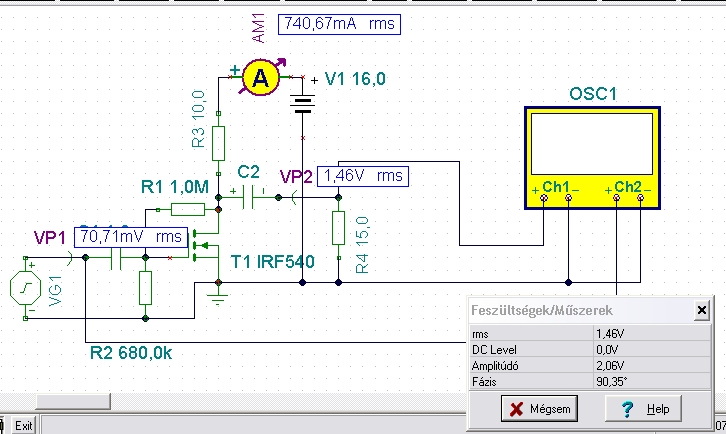Click the 2,06V amplitude value
The image size is (726, 434).
pyautogui.click(x=610, y=366)
